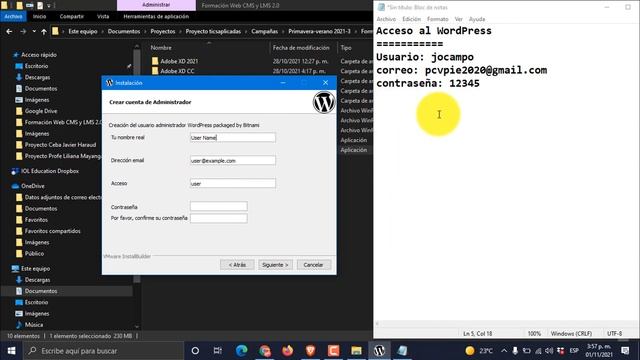Open Ayuda menu in Notepad

(x=477, y=19)
